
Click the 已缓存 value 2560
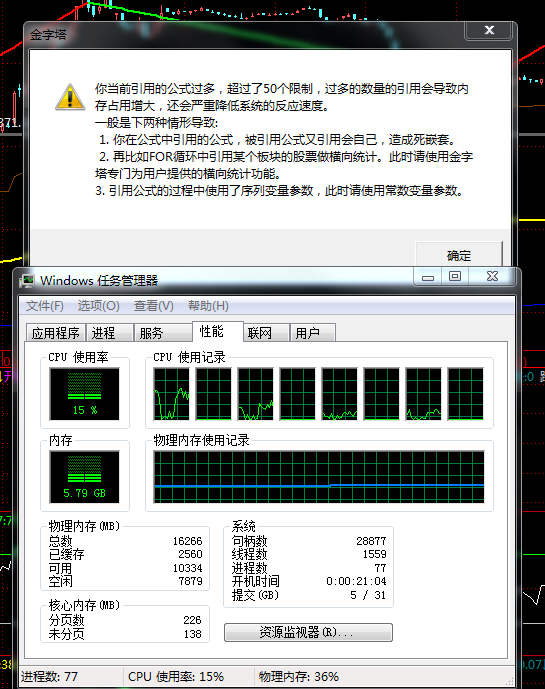point(190,554)
